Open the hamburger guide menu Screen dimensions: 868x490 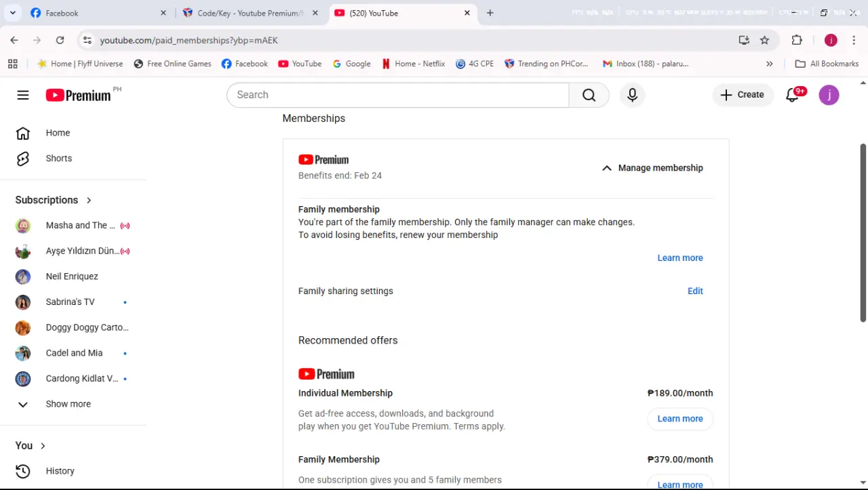click(x=23, y=95)
